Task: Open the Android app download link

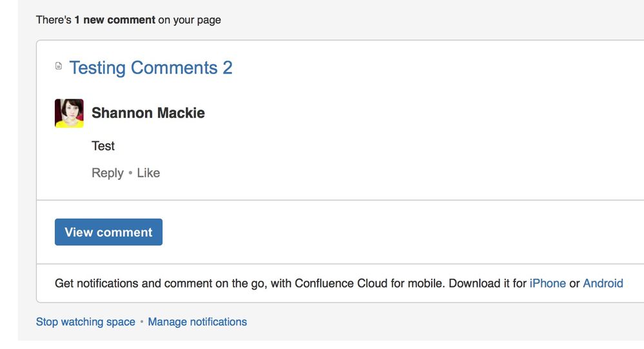Action: [x=603, y=283]
